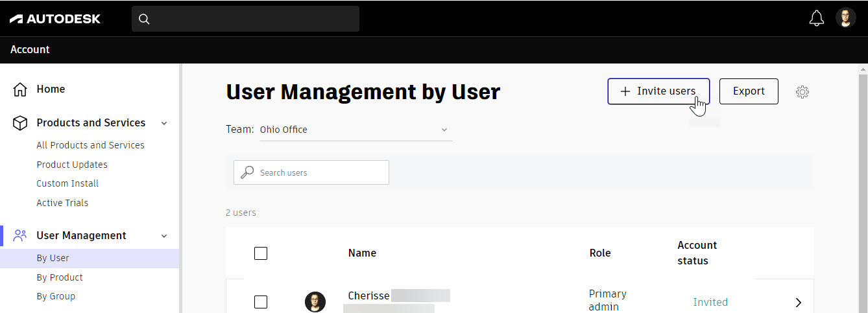Click the Export button

(749, 91)
